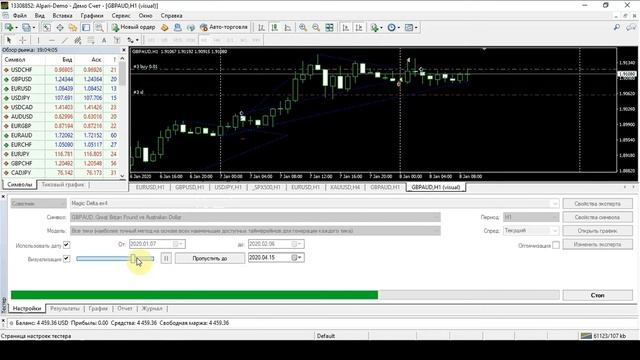Click the Market Watch vertical scrollbar
Viewport: 640px width, 360px height.
coord(122,117)
